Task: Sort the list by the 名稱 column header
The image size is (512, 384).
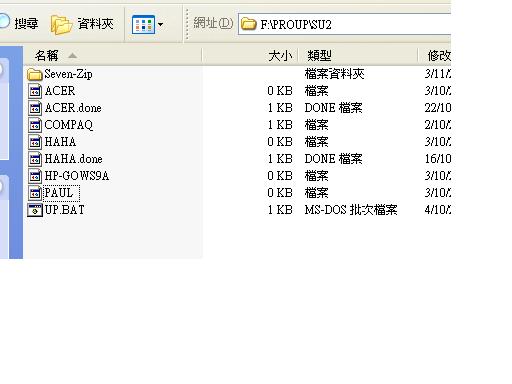Action: click(112, 55)
